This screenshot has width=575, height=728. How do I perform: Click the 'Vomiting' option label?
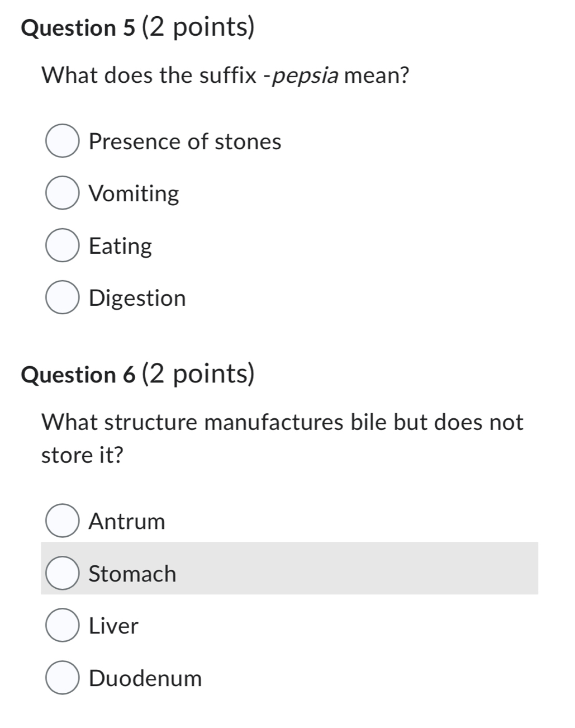point(134,194)
